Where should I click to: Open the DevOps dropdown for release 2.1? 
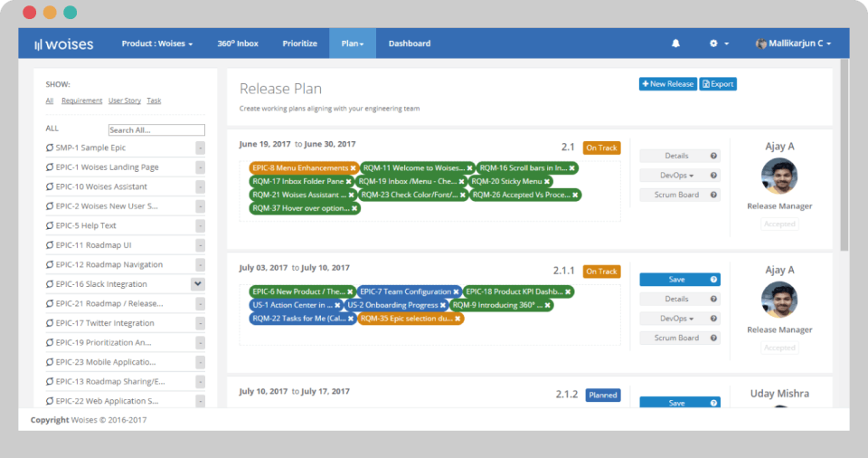pos(676,176)
